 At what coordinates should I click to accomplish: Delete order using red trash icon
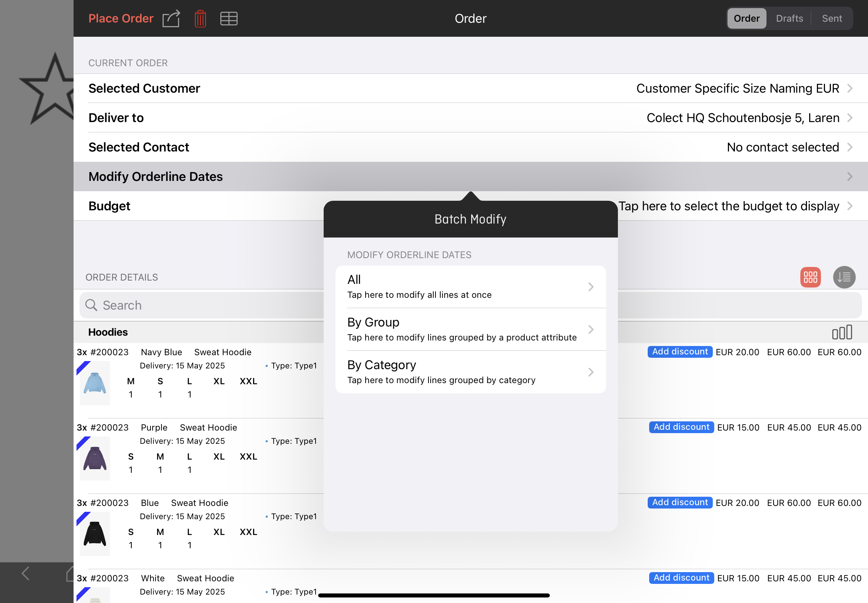click(x=200, y=18)
